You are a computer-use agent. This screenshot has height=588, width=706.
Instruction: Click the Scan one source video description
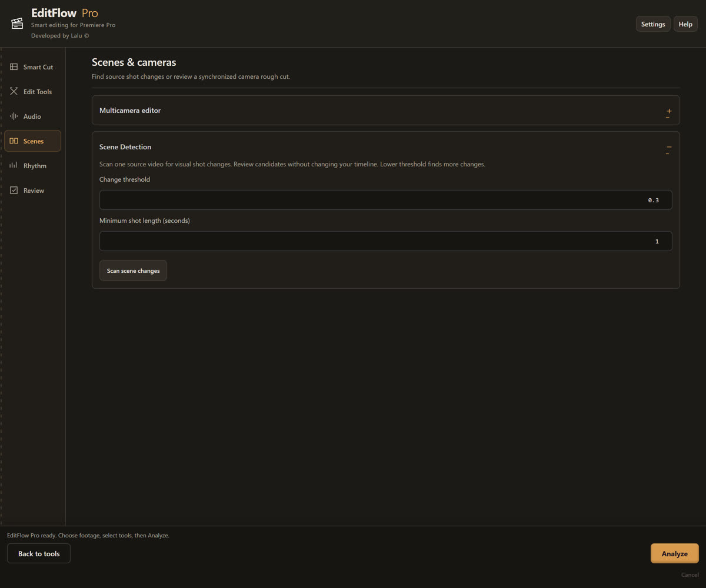click(292, 164)
